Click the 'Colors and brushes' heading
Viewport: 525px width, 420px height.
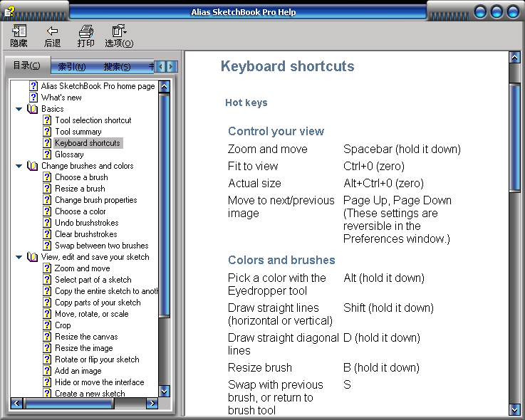pos(281,260)
